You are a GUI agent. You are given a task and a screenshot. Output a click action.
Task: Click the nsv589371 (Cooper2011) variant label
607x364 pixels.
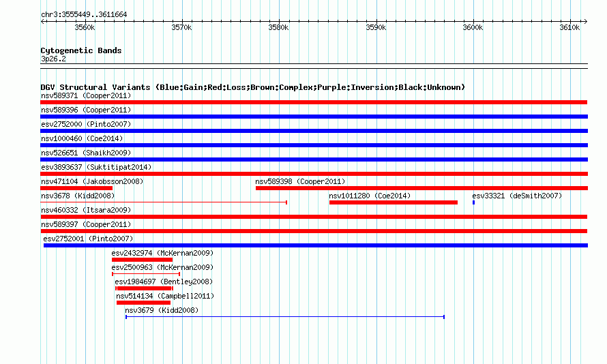(x=86, y=95)
